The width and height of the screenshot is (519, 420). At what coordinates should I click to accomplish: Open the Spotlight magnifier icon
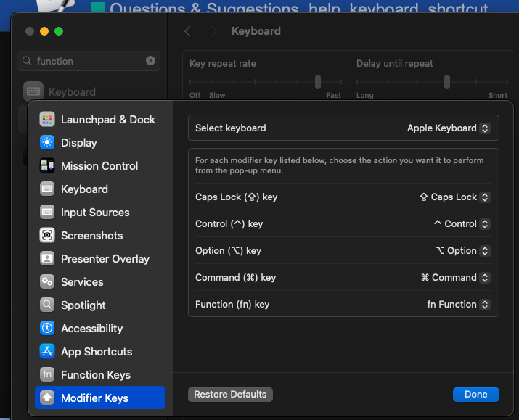point(47,305)
